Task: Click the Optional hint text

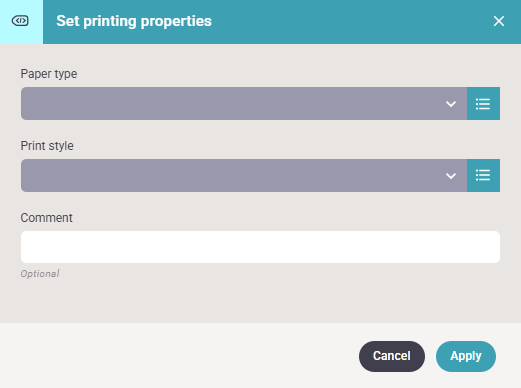Action: (40, 274)
